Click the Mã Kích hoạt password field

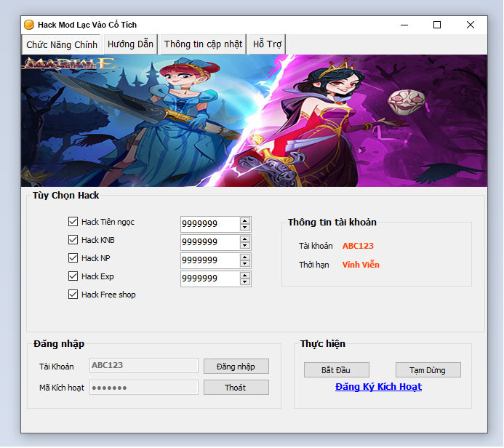coord(144,387)
